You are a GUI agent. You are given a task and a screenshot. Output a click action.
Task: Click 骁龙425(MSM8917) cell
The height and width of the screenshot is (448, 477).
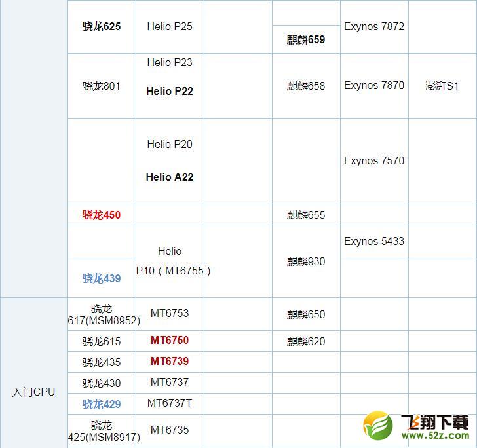pos(104,431)
